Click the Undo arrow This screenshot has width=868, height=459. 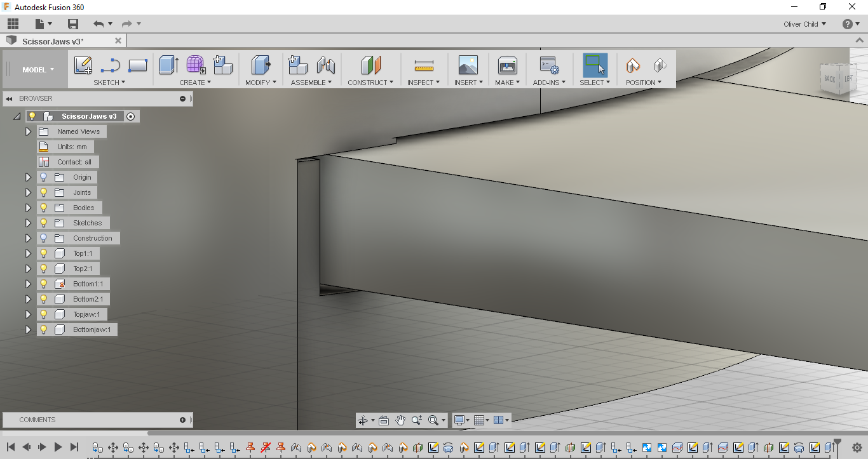(x=98, y=24)
